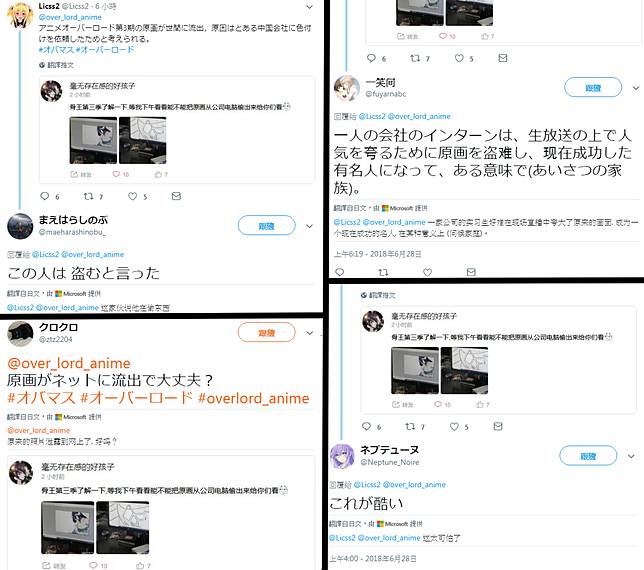This screenshot has width=644, height=570.
Task: Retweet the 一笑呵 reply tweet
Action: click(x=383, y=272)
